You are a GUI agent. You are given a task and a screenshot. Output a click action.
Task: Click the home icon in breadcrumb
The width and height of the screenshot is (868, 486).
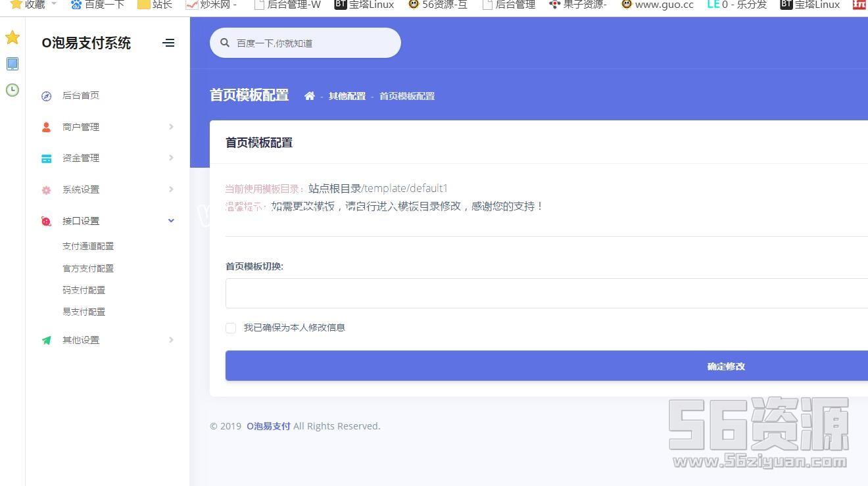click(x=310, y=96)
